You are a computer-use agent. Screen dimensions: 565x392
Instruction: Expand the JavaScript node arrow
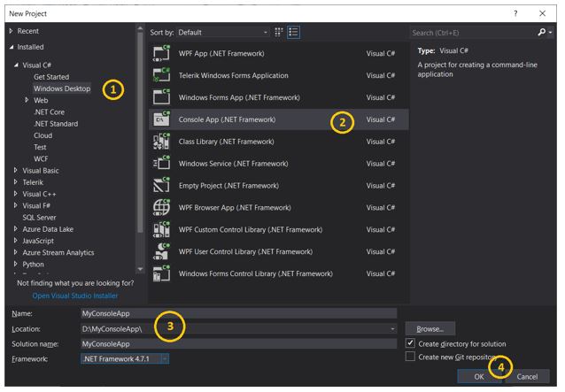15,241
